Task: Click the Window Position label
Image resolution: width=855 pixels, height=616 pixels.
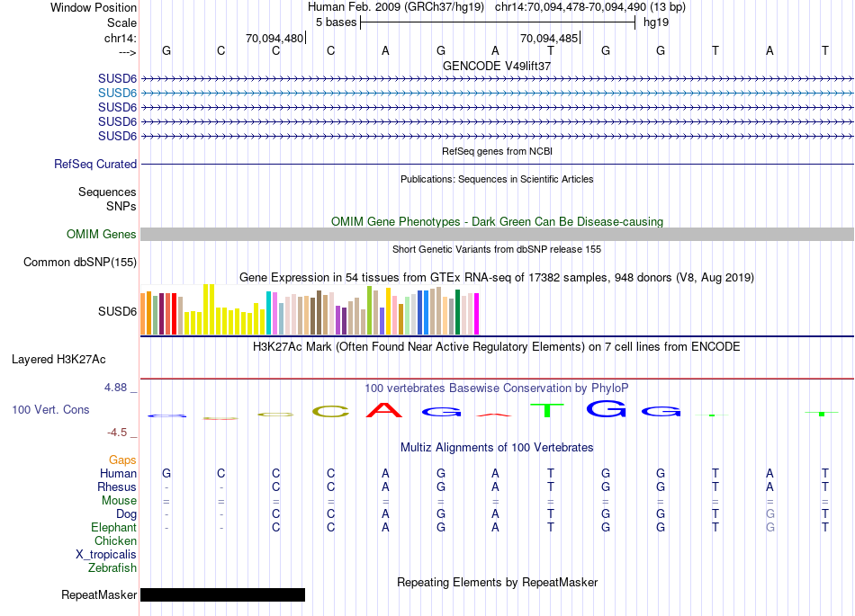Action: pos(94,7)
